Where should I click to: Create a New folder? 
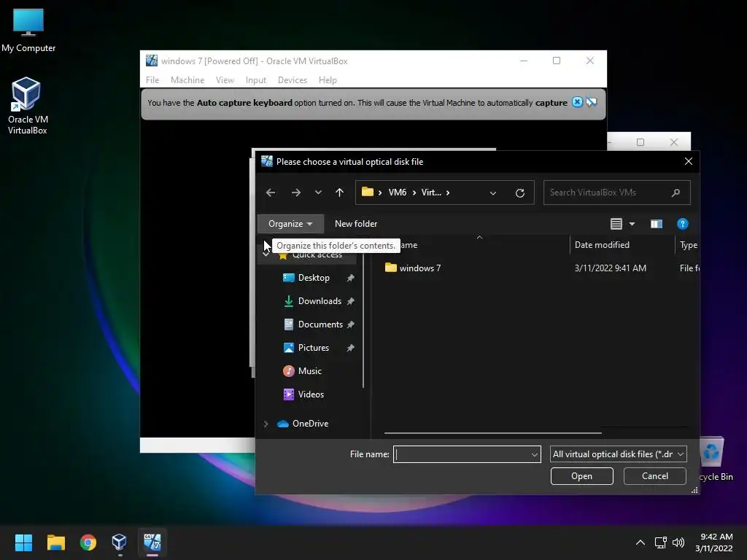tap(356, 224)
